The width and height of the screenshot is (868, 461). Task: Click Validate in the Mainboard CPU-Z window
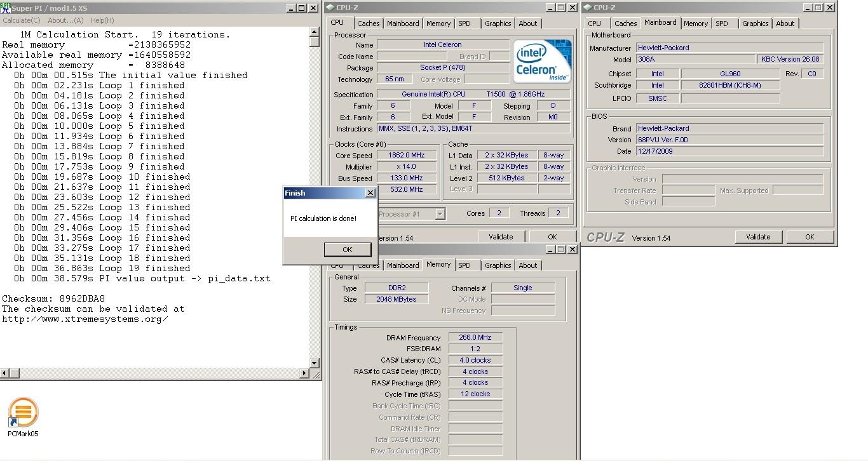coord(758,237)
